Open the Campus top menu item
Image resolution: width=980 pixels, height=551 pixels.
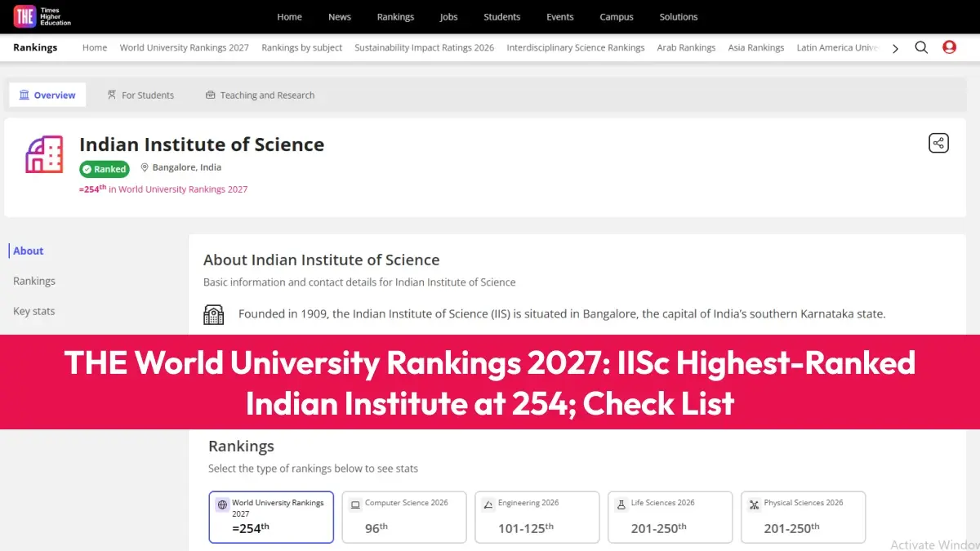[616, 16]
